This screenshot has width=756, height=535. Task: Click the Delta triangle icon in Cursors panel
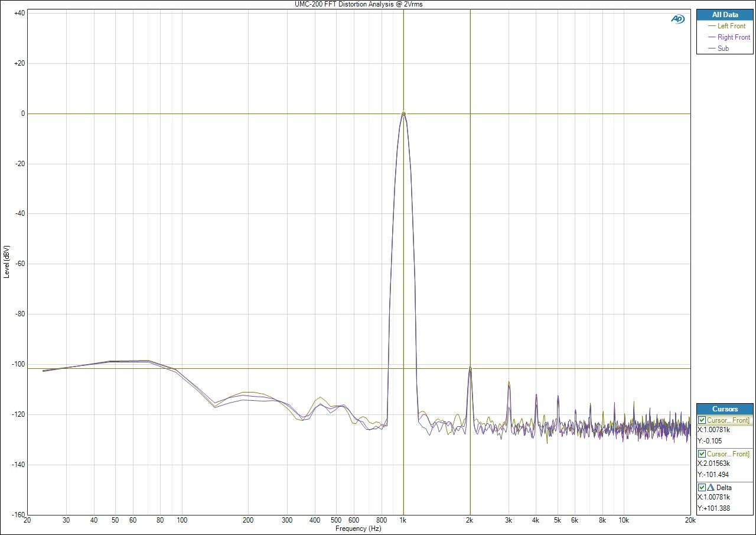[711, 488]
